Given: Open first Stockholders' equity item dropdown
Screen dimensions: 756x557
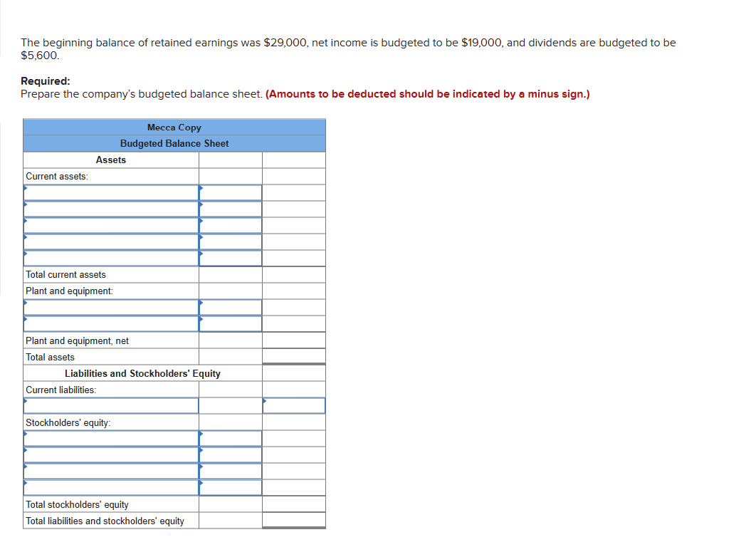Looking at the screenshot, I should (x=111, y=438).
